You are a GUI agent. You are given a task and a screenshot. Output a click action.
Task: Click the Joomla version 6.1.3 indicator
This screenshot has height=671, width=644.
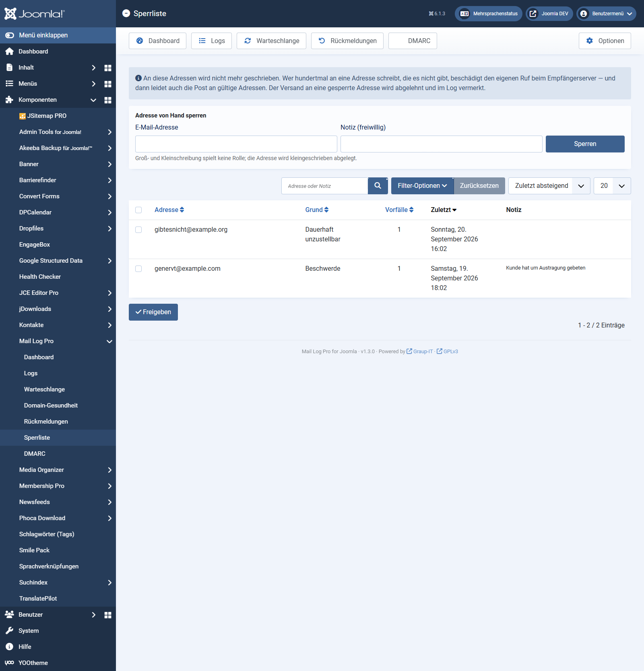click(x=437, y=14)
